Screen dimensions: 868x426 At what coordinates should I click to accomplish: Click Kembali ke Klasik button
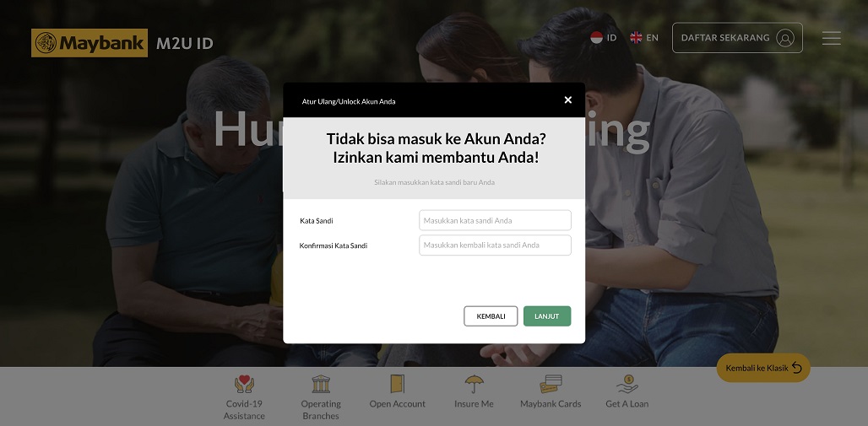(762, 368)
